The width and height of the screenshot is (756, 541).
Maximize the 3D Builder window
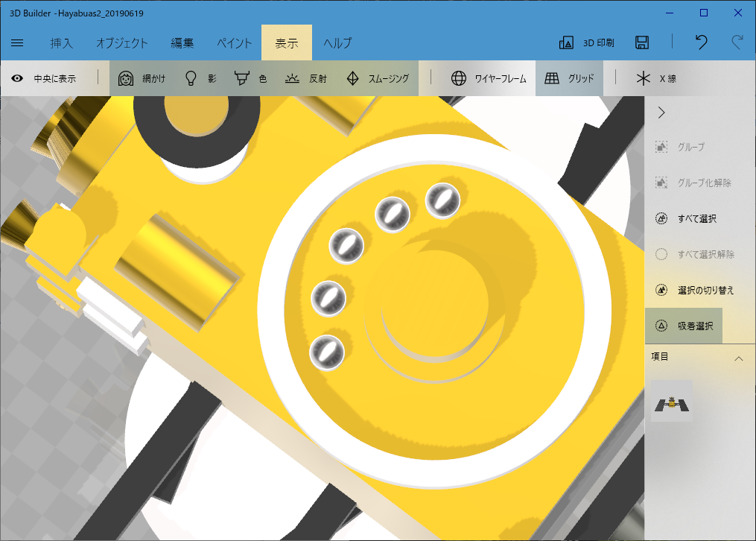[704, 13]
